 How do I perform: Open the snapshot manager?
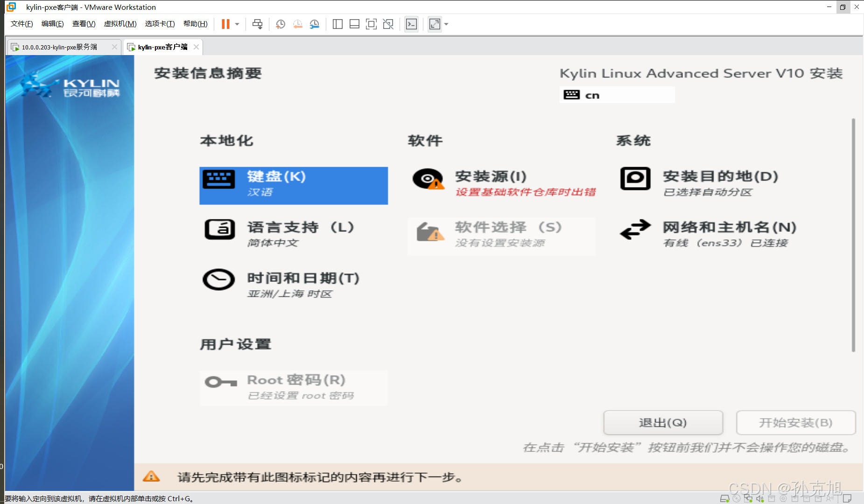(315, 24)
